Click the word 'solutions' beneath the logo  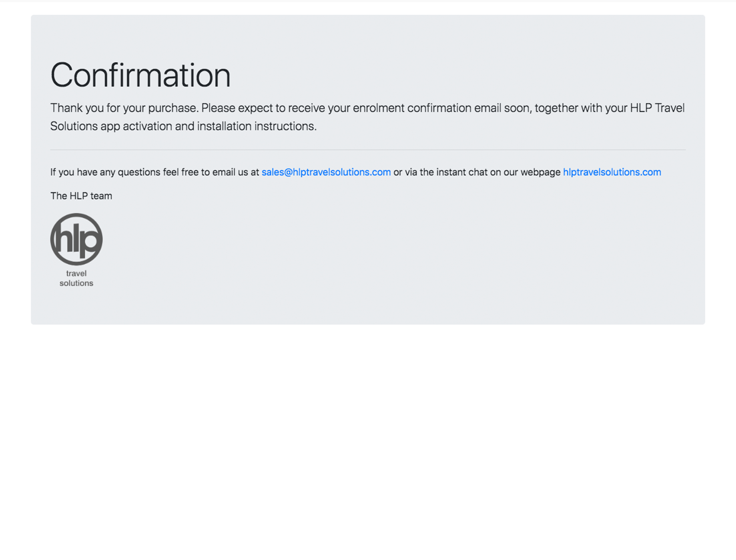[76, 283]
